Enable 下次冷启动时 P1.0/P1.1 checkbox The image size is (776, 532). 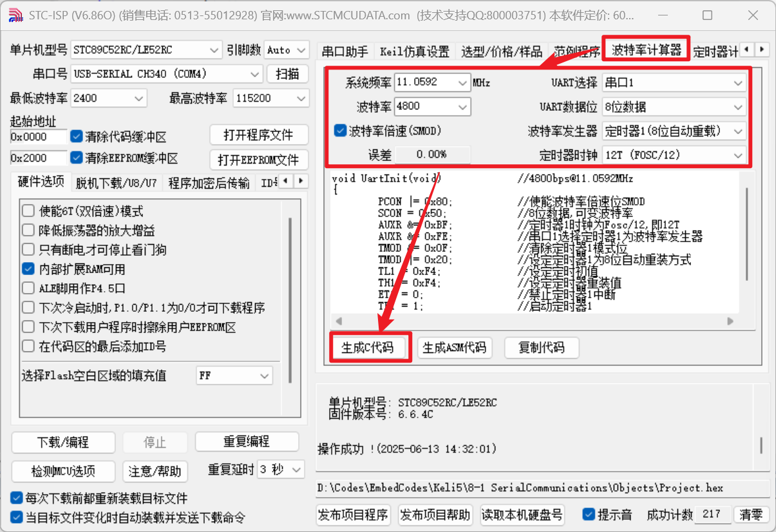pos(28,308)
